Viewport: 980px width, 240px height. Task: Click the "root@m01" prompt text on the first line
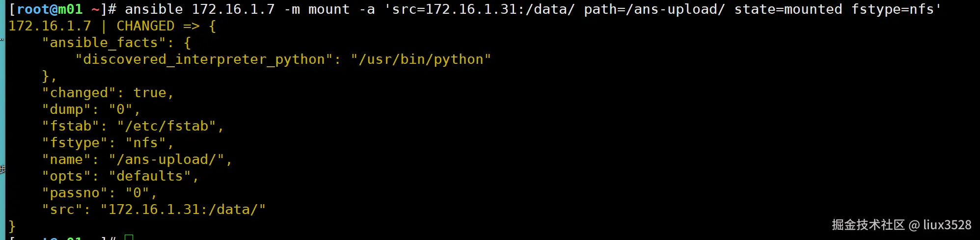click(x=49, y=9)
